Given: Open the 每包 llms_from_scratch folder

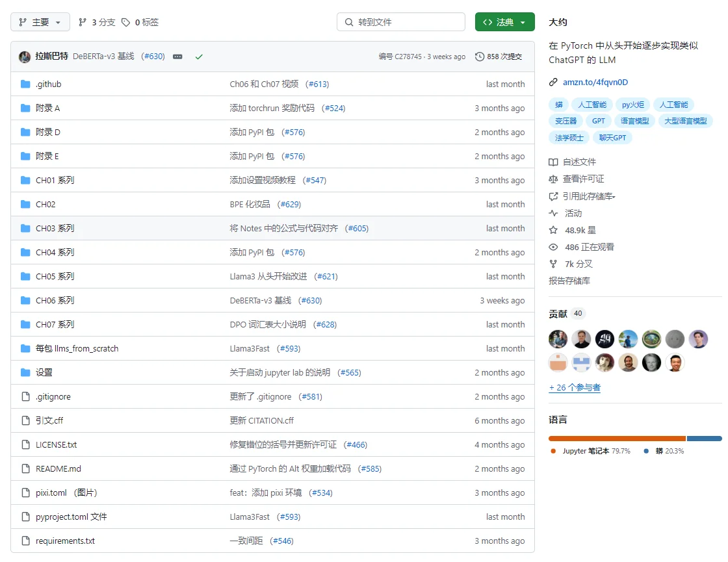Looking at the screenshot, I should [x=77, y=348].
